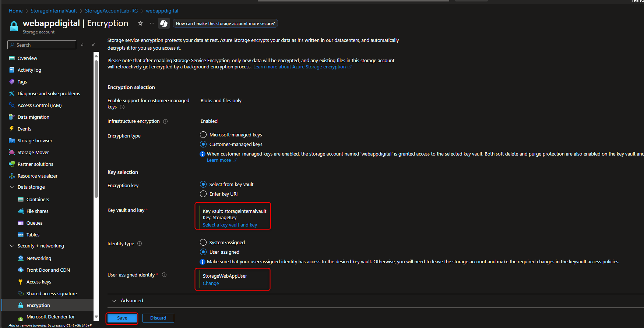Viewport: 644px width, 328px height.
Task: Collapse the Security + networking section
Action: click(12, 246)
